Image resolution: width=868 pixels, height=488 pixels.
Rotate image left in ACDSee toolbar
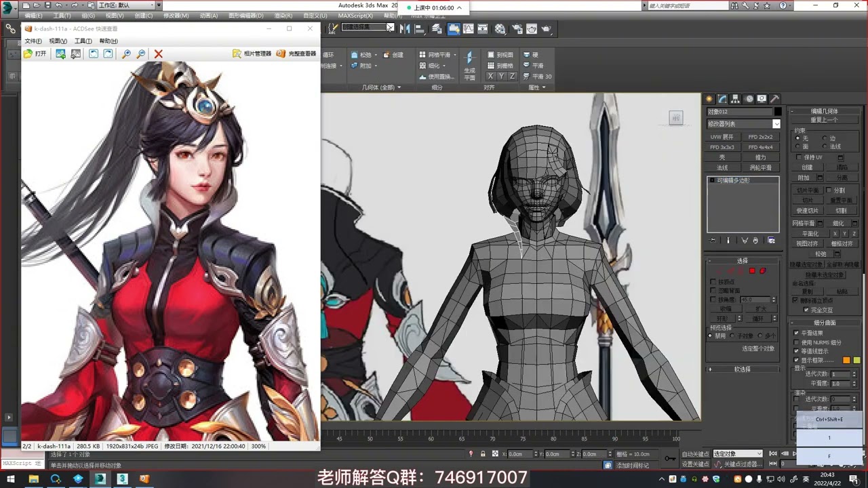94,54
